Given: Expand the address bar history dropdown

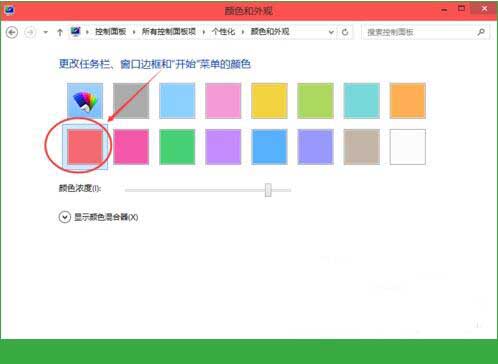Looking at the screenshot, I should pos(331,32).
